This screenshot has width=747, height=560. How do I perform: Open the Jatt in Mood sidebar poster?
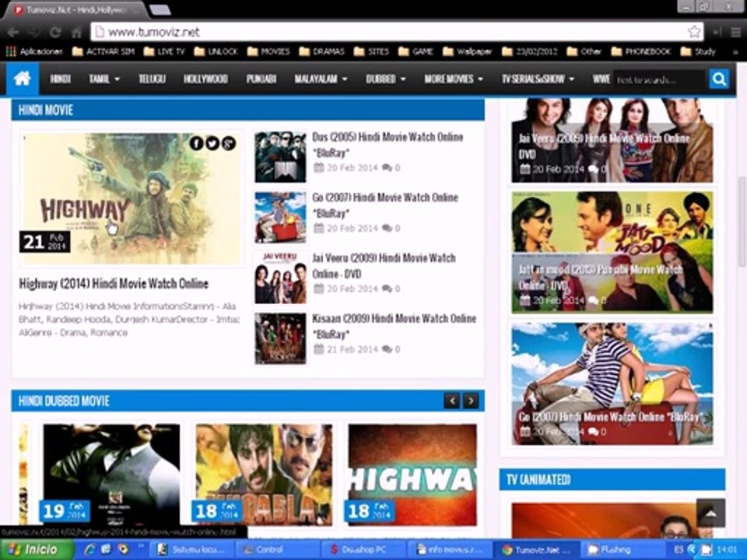point(612,252)
